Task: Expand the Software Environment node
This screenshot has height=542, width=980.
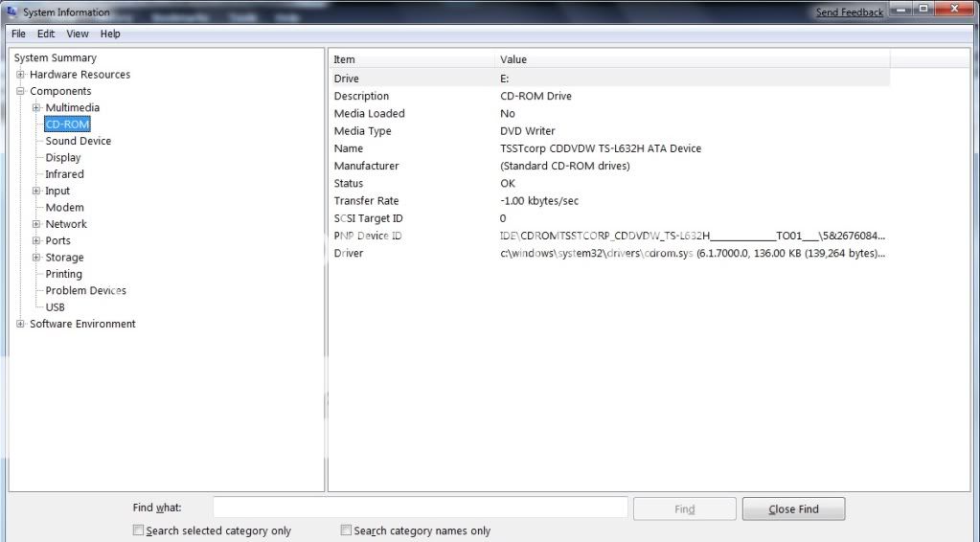Action: click(20, 325)
